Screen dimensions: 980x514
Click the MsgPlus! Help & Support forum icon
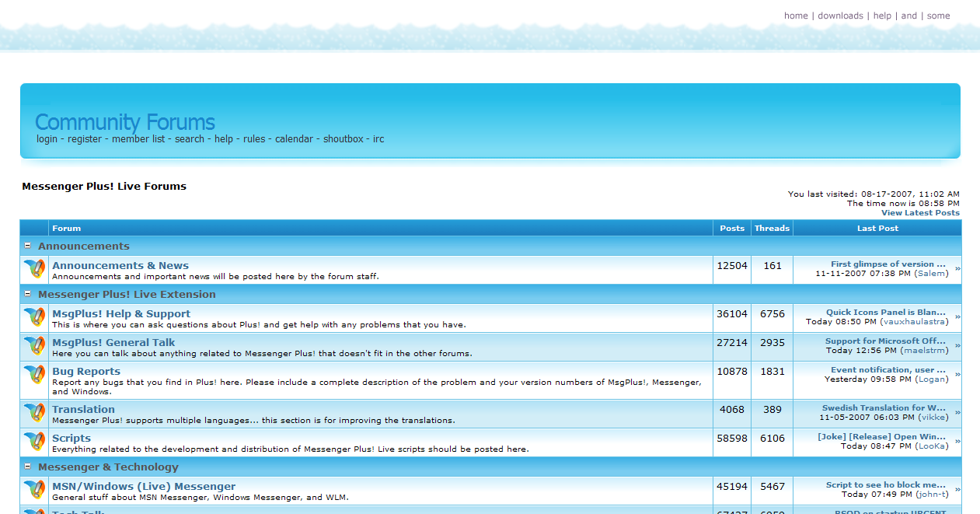pos(34,317)
